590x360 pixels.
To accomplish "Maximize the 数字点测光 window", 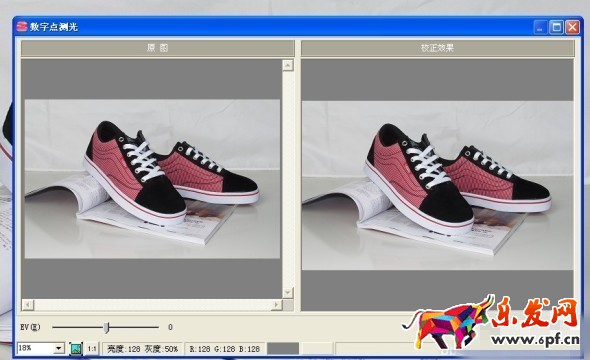I will coord(557,27).
